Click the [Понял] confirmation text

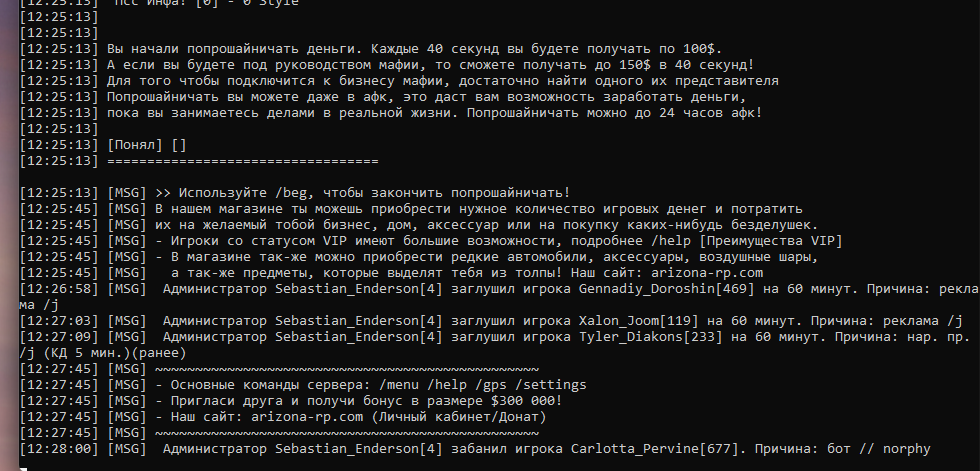tap(136, 145)
